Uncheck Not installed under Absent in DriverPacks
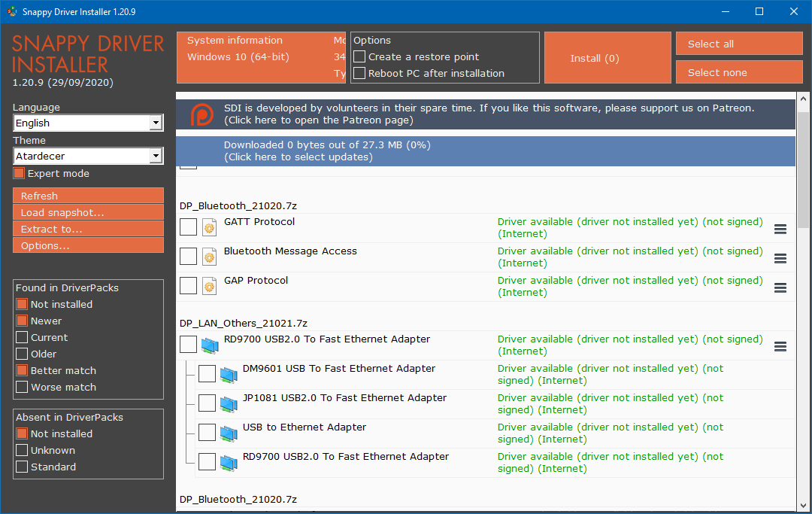812x514 pixels. (x=22, y=433)
